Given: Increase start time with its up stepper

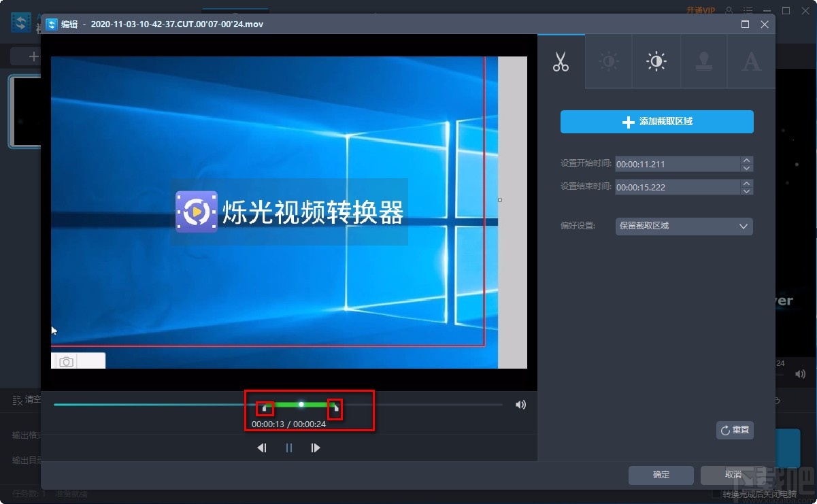Looking at the screenshot, I should 746,161.
